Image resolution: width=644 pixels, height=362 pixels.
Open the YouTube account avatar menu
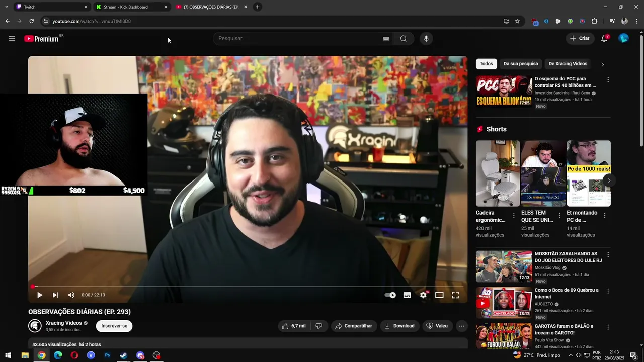coord(623,38)
